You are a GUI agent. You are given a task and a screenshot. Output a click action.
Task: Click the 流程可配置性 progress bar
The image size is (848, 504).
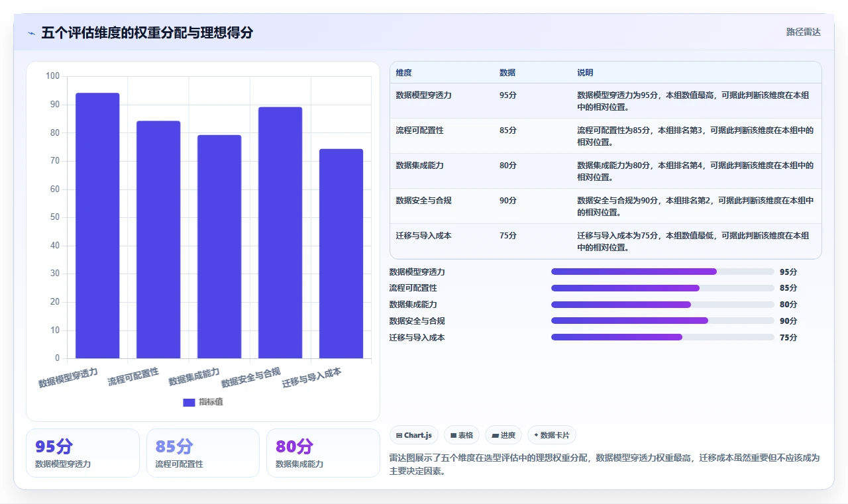(x=662, y=288)
